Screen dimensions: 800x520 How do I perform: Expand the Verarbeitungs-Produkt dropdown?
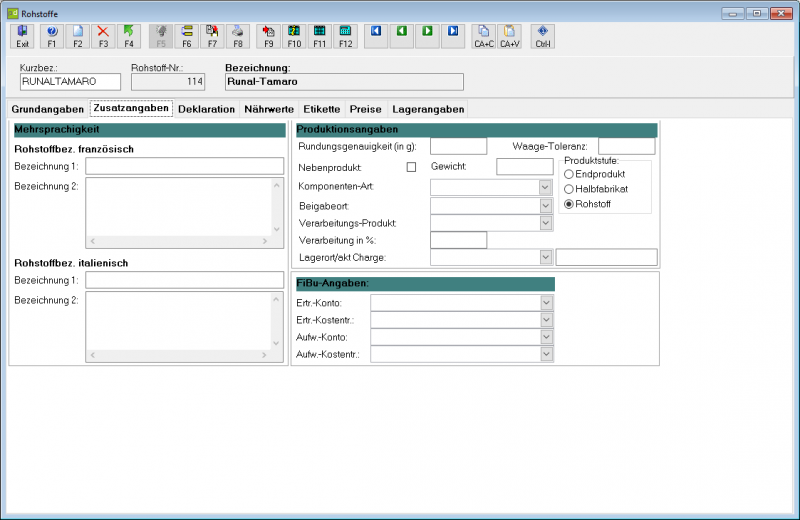pos(545,223)
